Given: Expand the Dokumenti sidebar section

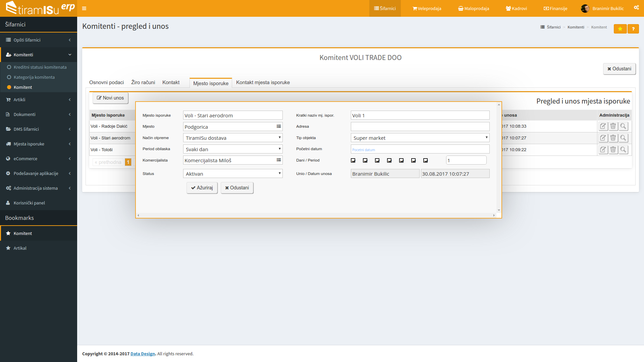Looking at the screenshot, I should pos(39,114).
